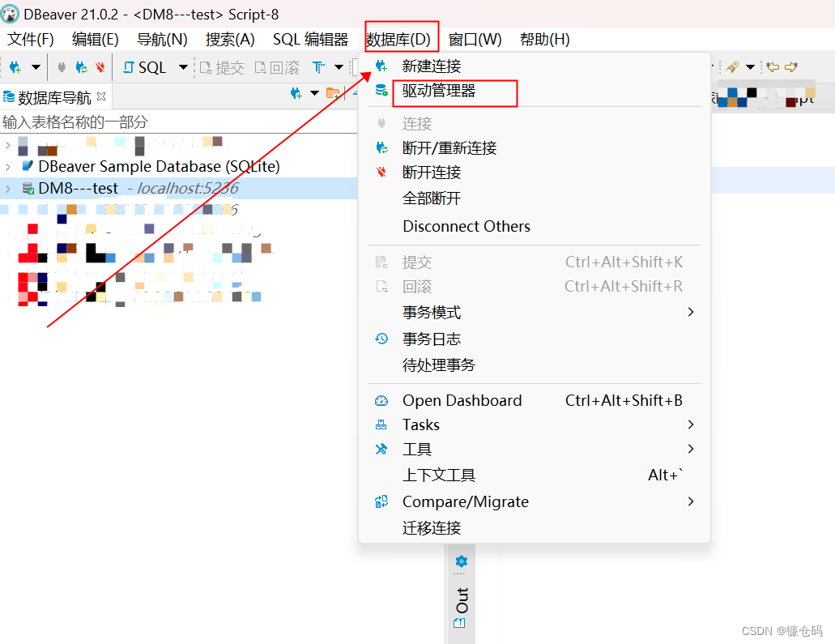Open navigator new connection dropdown arrow

315,94
